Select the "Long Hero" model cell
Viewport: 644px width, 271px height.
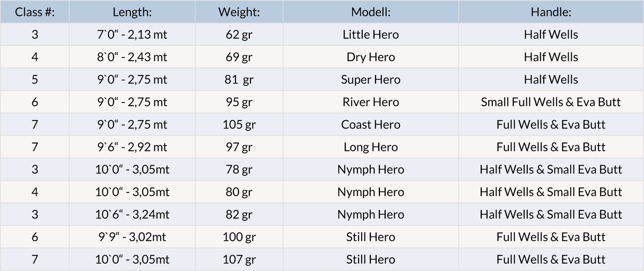[370, 147]
